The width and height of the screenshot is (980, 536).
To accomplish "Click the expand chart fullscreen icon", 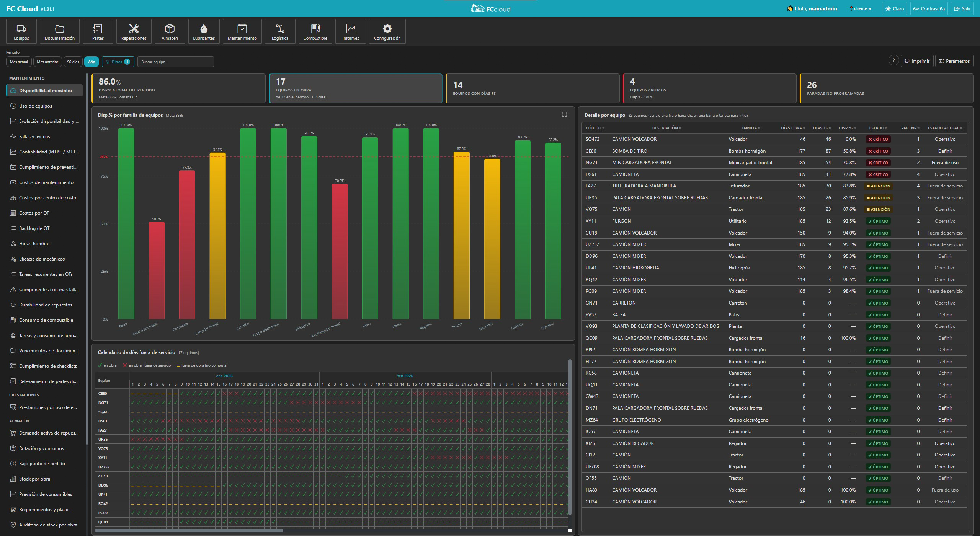I will click(x=564, y=114).
